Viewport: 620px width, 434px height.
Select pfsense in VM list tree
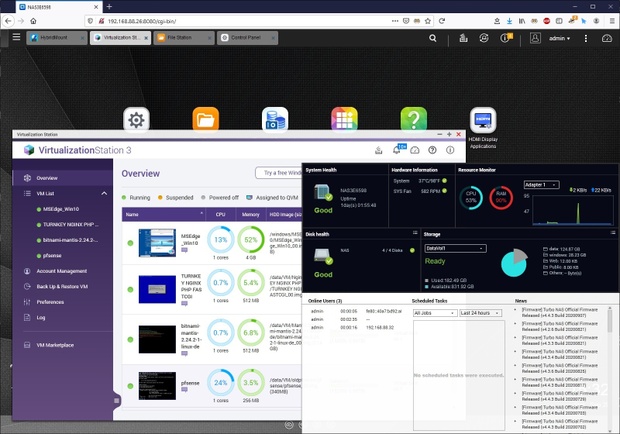tap(52, 256)
